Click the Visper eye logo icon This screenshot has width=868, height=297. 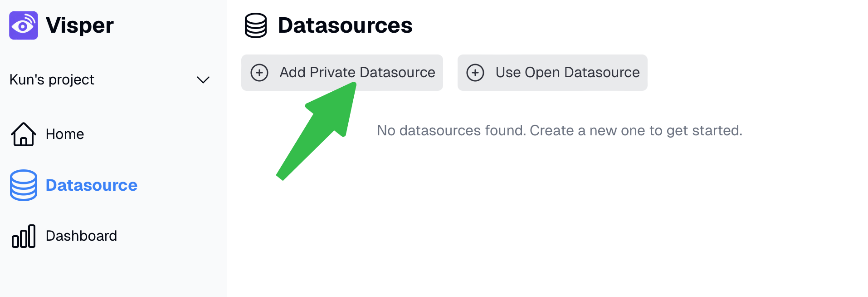pyautogui.click(x=24, y=25)
